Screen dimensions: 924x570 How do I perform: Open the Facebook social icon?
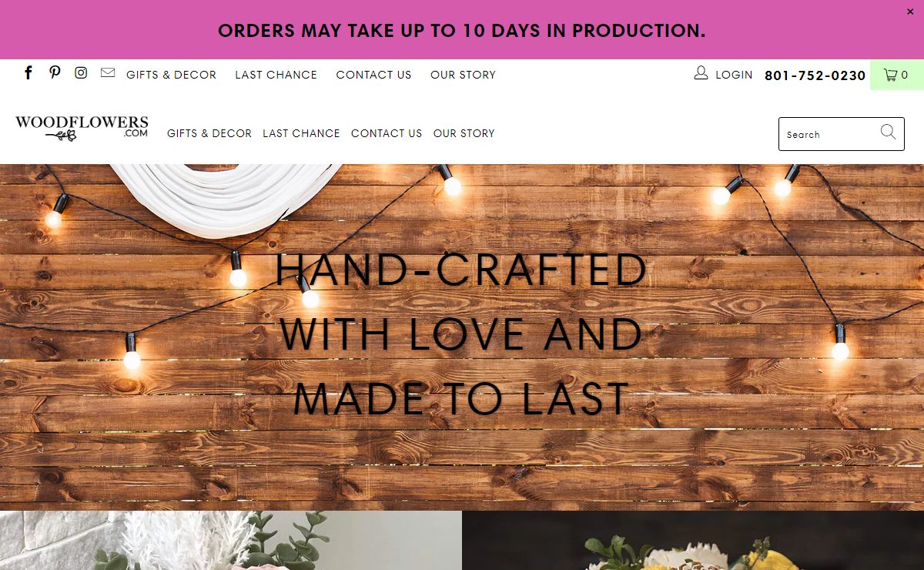pos(28,73)
